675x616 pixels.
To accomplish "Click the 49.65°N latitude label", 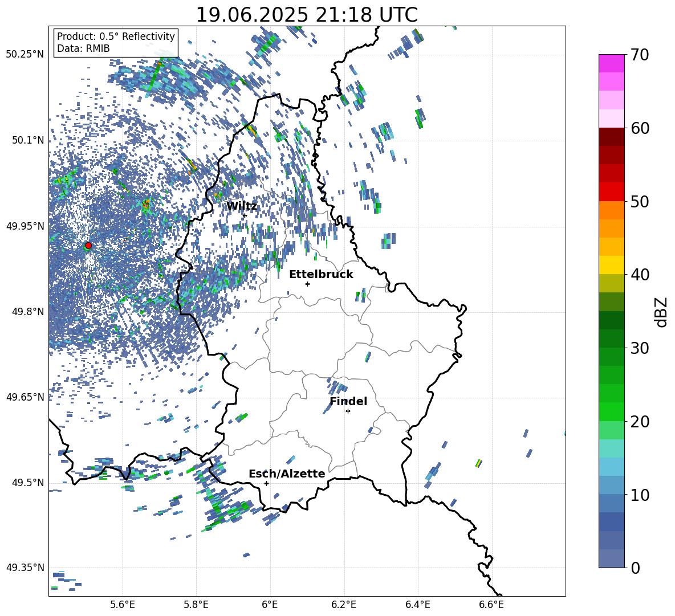I will (25, 397).
